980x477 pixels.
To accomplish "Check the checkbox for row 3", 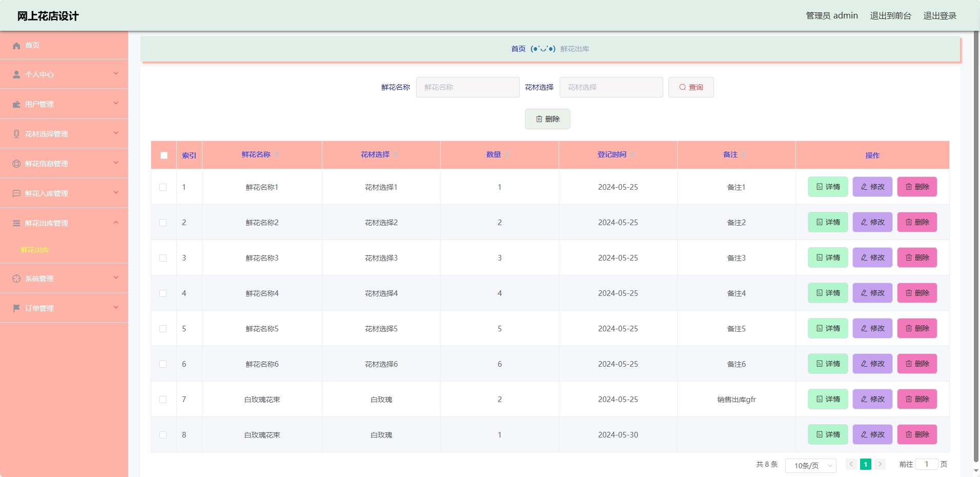I will click(163, 258).
